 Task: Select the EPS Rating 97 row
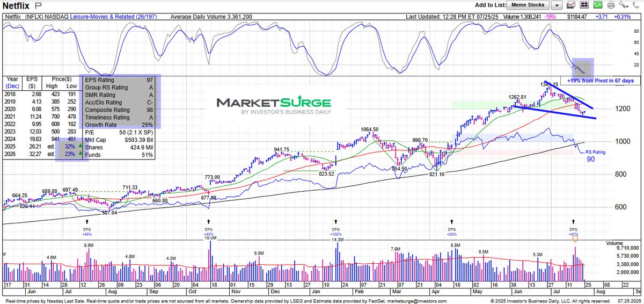pos(119,79)
